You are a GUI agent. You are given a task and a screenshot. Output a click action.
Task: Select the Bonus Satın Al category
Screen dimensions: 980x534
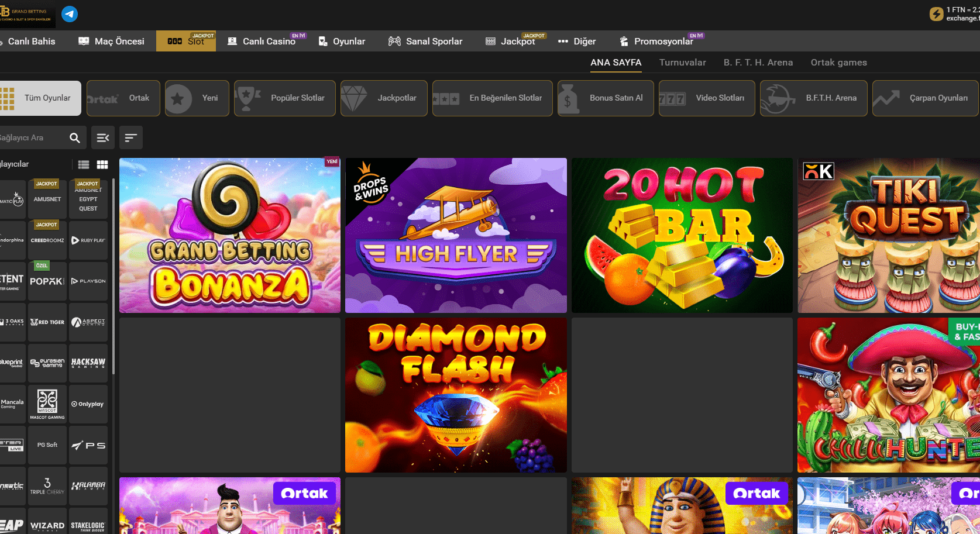pos(606,98)
